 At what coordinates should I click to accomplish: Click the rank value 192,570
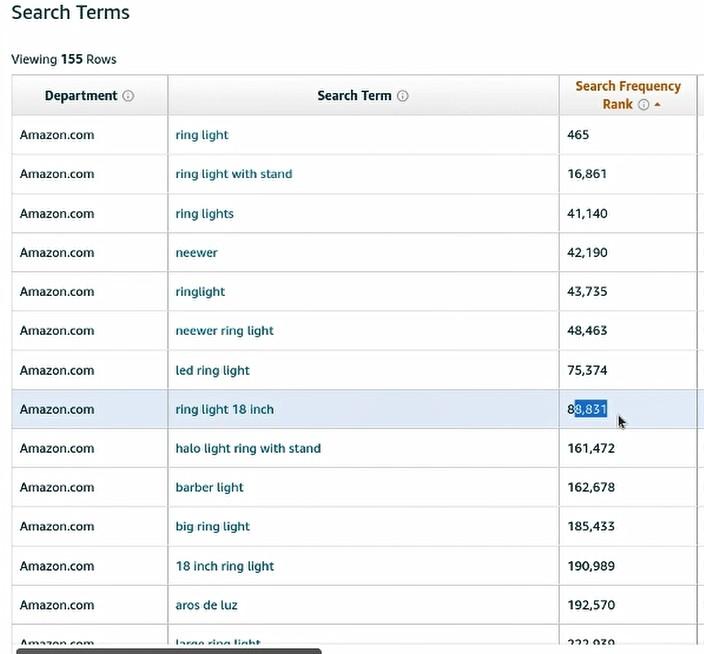[x=591, y=605]
